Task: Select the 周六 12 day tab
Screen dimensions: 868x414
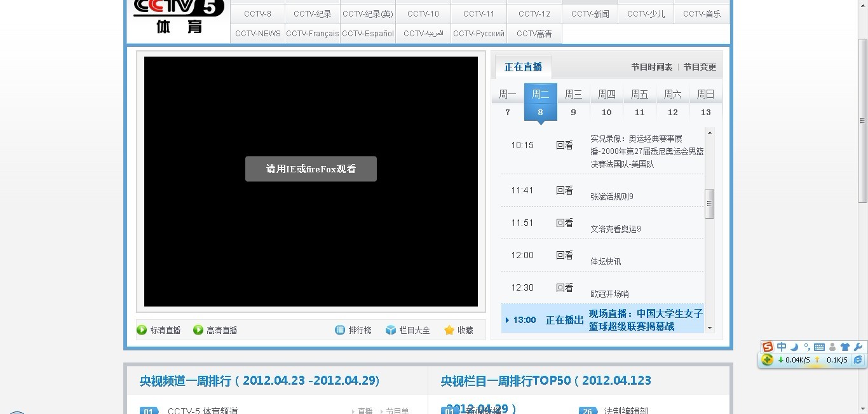Action: (x=672, y=102)
